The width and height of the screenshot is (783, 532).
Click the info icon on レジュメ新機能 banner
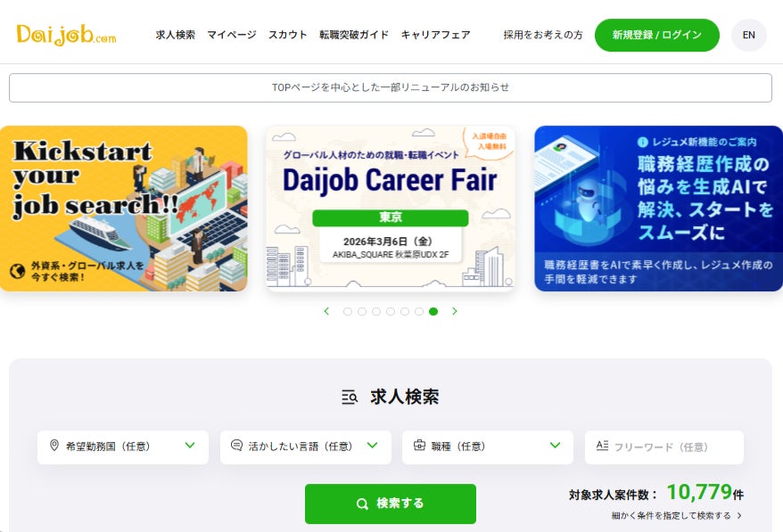point(643,143)
